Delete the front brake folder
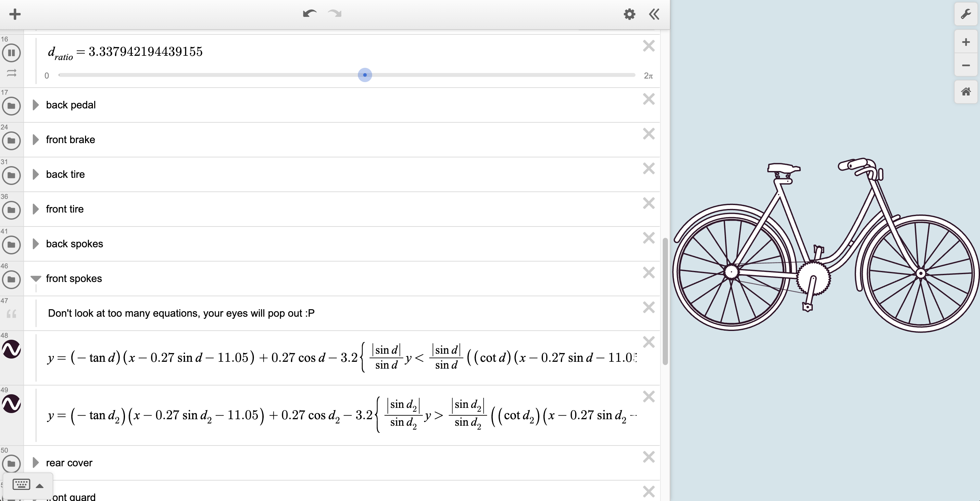The height and width of the screenshot is (501, 980). click(649, 134)
